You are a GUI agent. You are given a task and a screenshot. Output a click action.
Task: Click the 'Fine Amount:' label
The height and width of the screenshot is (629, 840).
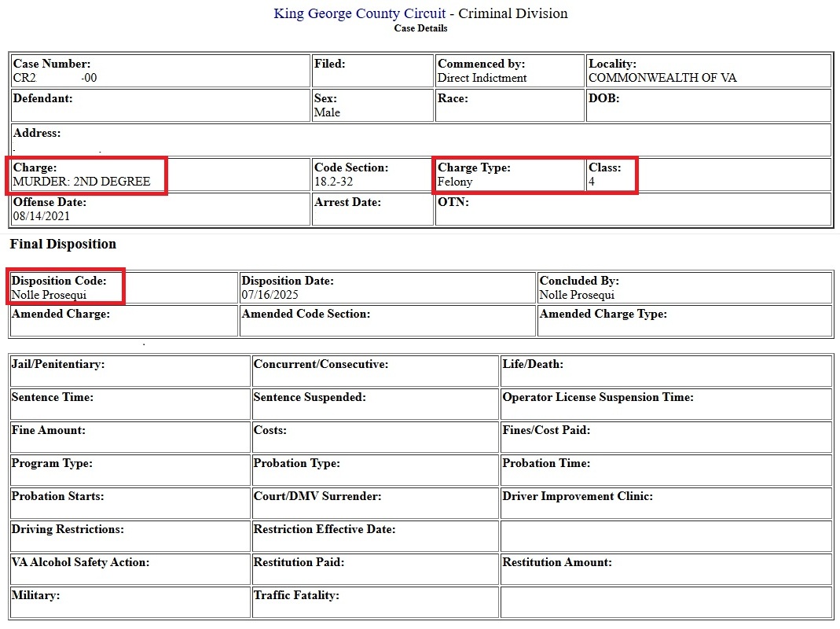pos(48,431)
